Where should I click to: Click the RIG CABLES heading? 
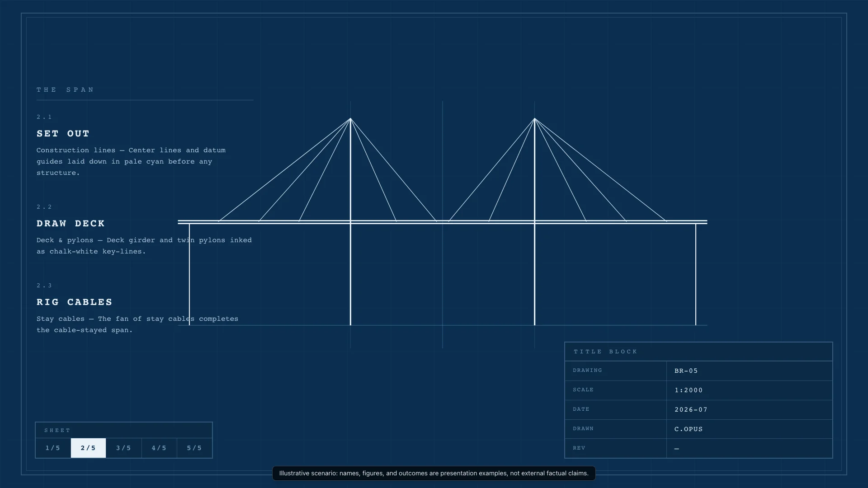[75, 302]
